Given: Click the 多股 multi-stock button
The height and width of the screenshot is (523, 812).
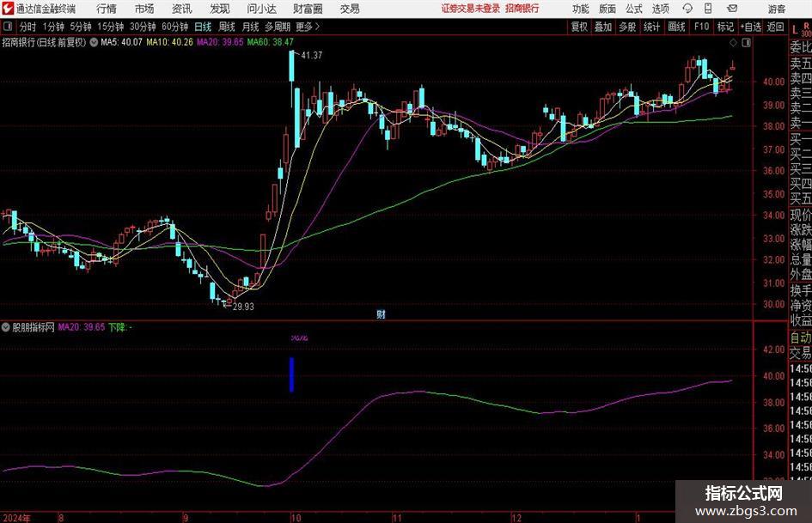Looking at the screenshot, I should [627, 27].
